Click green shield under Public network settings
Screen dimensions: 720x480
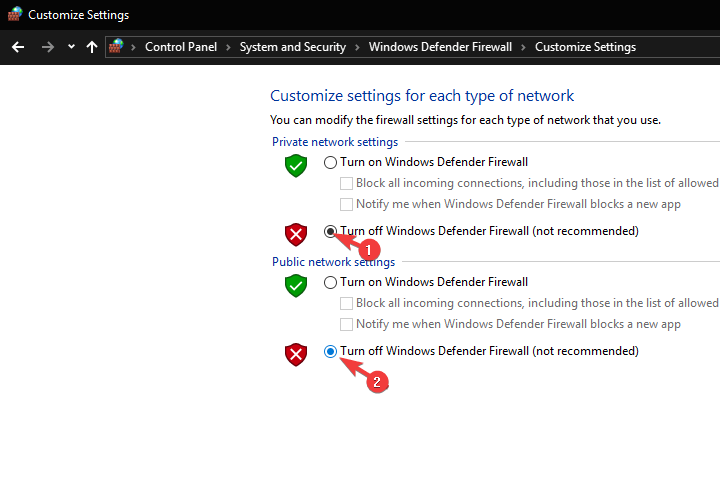(296, 286)
